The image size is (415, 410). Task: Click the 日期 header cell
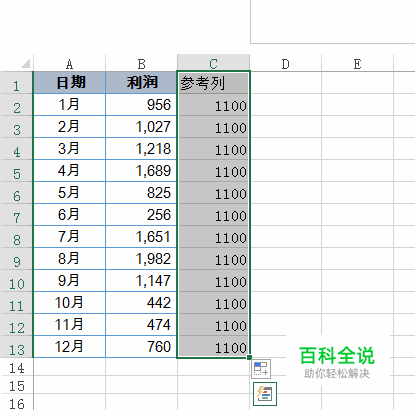click(70, 82)
